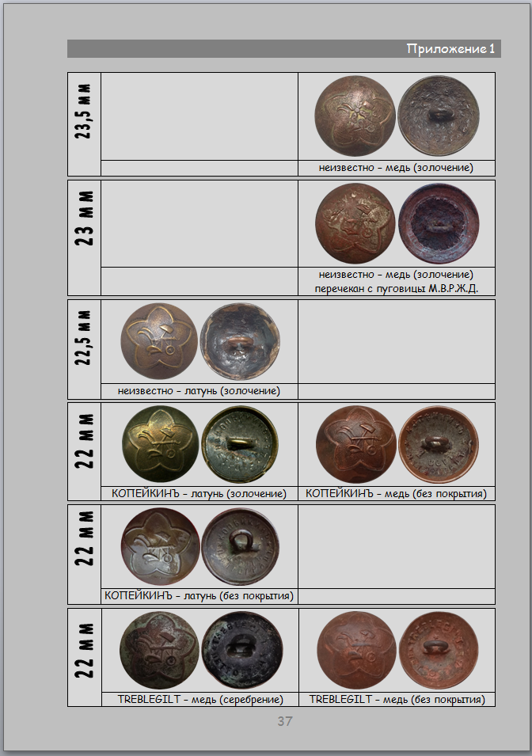The width and height of the screenshot is (532, 756).
Task: Click the "неизвестно – латунь (золочение)" caption
Action: 199,390
